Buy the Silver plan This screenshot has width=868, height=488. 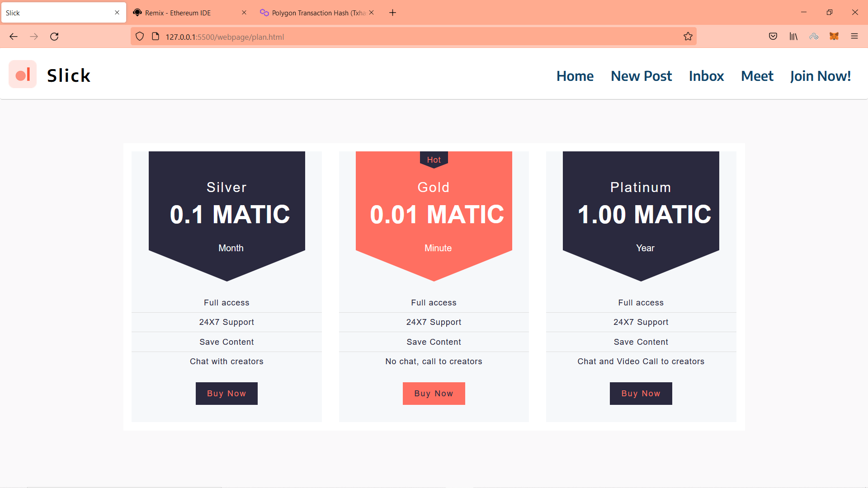[226, 394]
